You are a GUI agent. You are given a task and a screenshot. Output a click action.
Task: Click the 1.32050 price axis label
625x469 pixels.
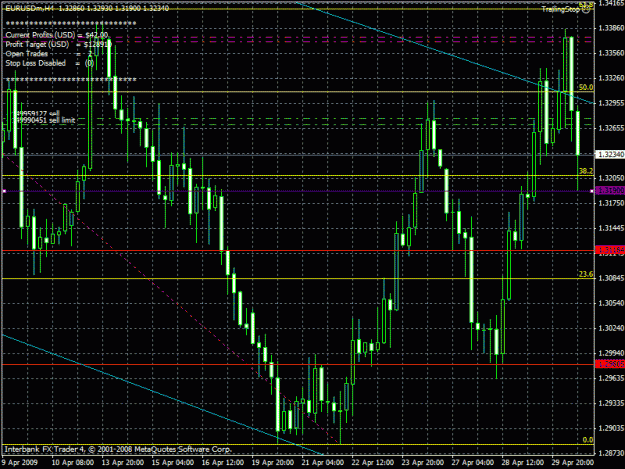(x=611, y=178)
